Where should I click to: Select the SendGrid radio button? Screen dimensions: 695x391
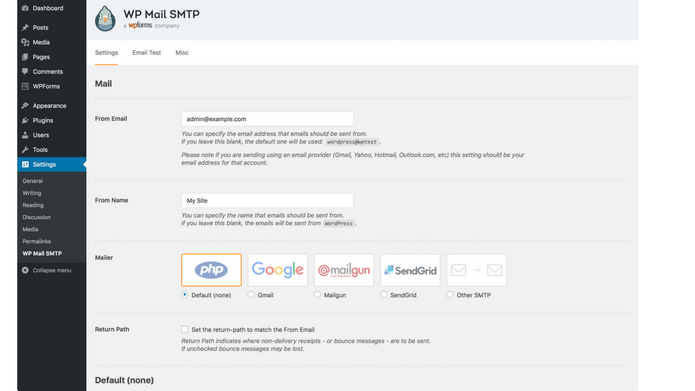pos(384,294)
